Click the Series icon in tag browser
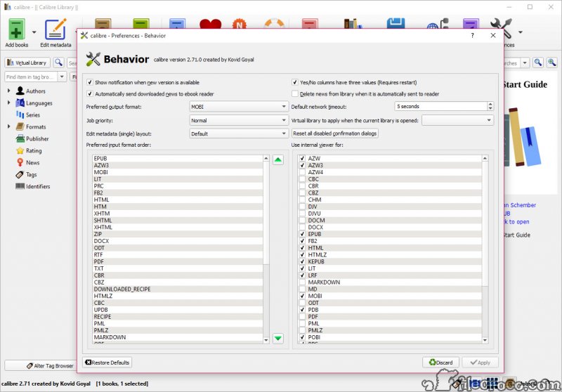Image resolution: width=562 pixels, height=392 pixels. tap(20, 115)
